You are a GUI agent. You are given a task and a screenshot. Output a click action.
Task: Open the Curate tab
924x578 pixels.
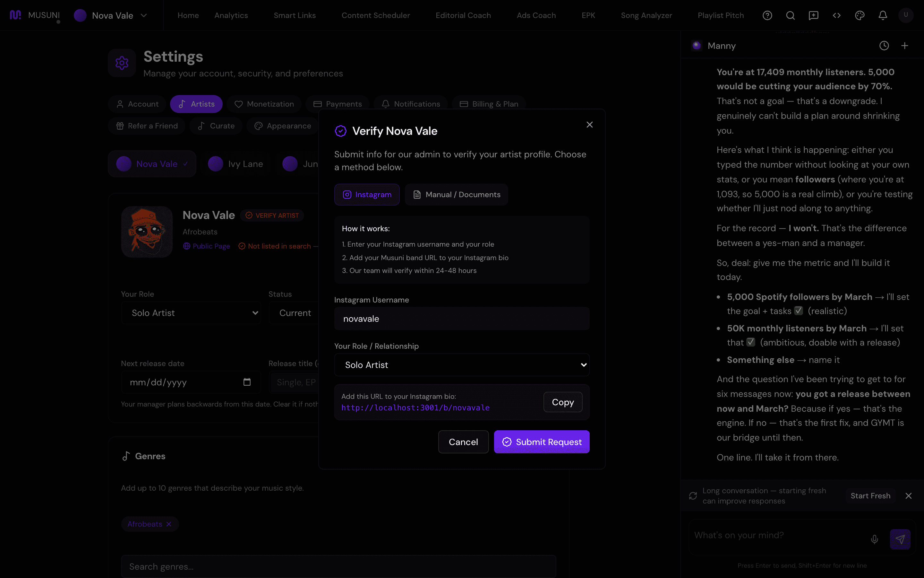click(216, 126)
